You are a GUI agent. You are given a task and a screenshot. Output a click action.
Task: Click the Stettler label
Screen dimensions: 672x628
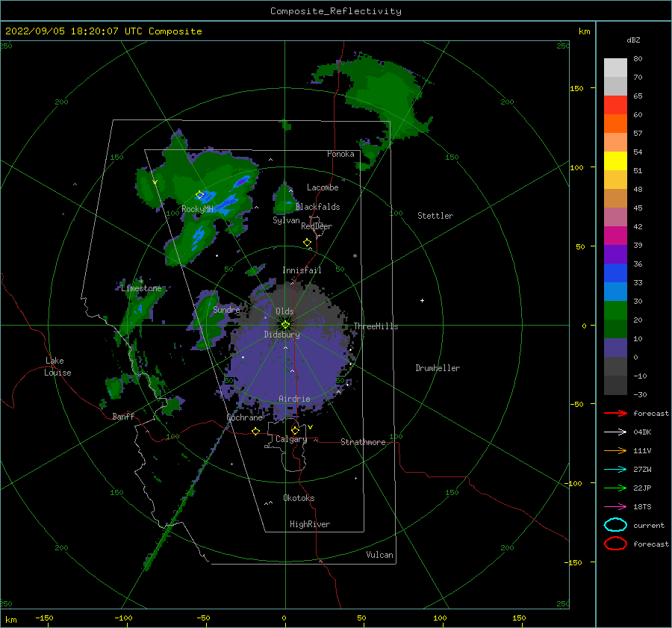(435, 216)
